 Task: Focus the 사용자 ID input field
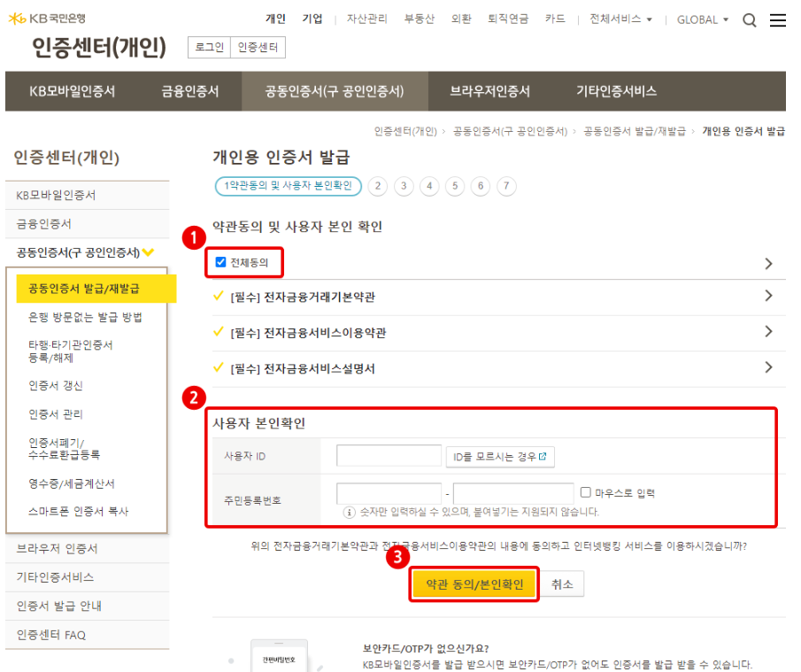click(389, 456)
